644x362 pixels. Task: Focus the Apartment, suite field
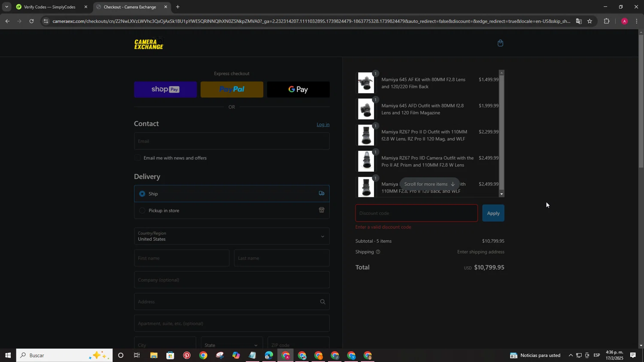(x=232, y=323)
